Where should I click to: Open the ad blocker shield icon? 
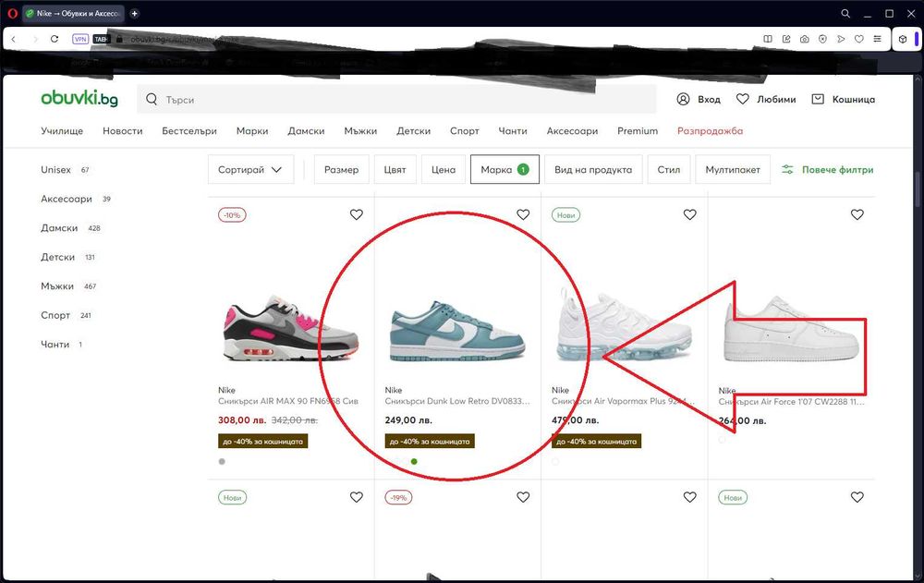(822, 39)
